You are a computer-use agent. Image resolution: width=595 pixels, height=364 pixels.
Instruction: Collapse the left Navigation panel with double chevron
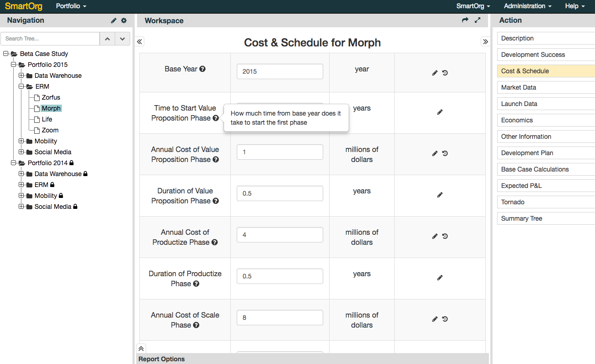[140, 42]
